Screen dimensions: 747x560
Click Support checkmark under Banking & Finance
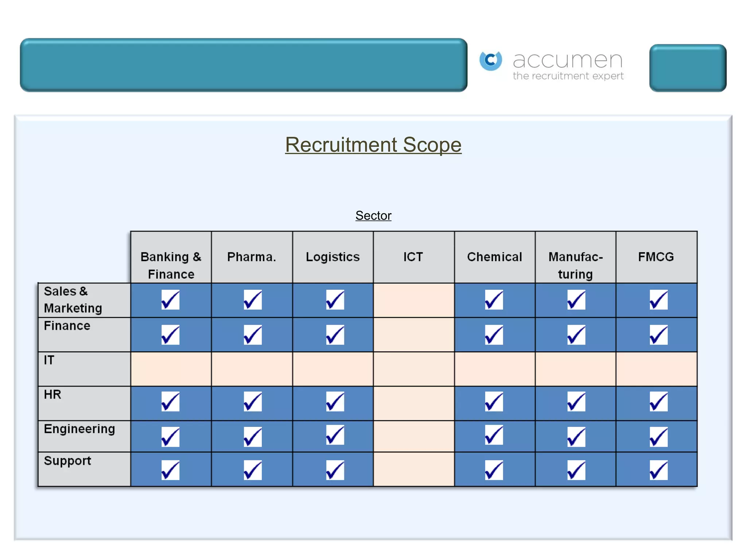click(x=170, y=470)
